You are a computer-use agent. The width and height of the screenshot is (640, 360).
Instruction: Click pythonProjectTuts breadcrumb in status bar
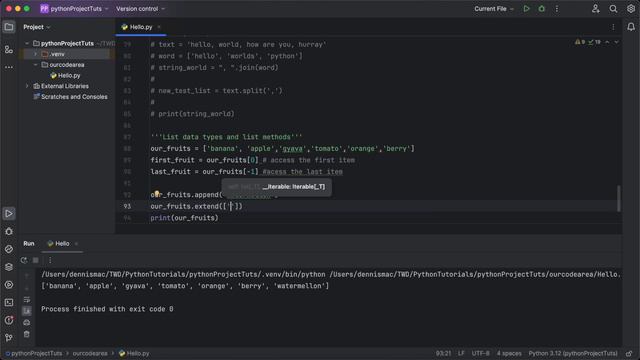tap(34, 353)
